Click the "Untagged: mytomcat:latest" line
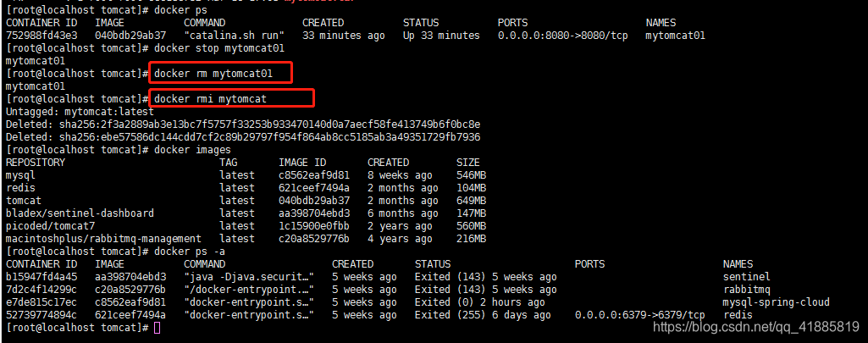The image size is (868, 343). tap(80, 112)
